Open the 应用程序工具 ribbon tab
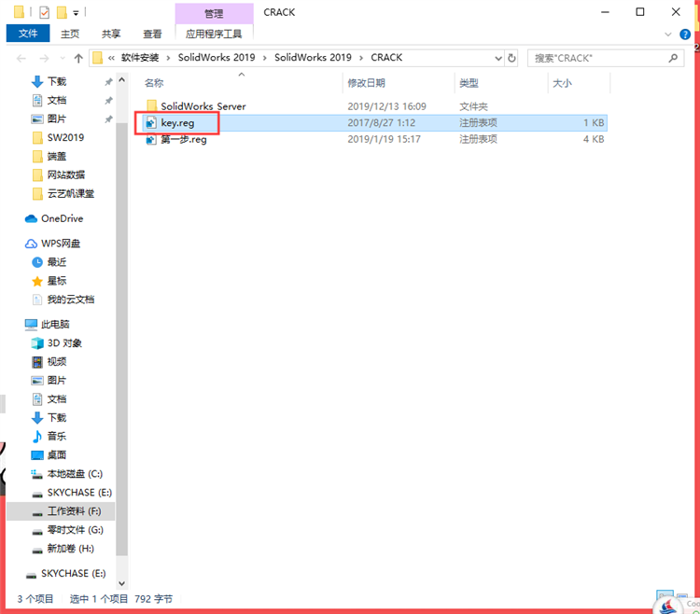700x614 pixels. (x=214, y=34)
